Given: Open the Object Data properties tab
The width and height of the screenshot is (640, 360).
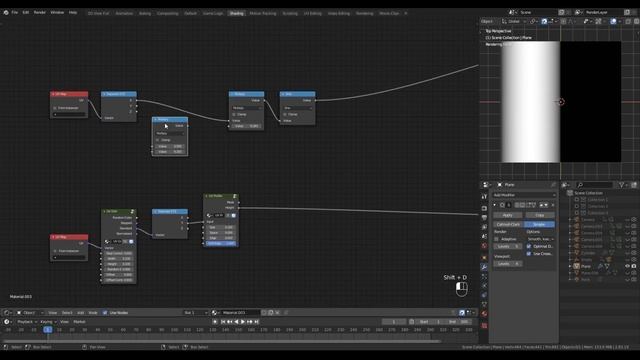Looking at the screenshot, I should coord(484,304).
